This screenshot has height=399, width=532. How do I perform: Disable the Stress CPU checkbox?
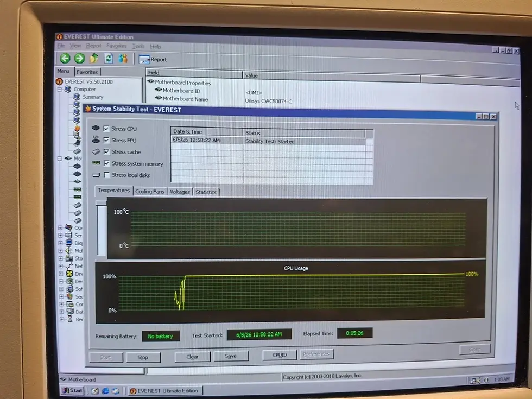click(x=106, y=128)
